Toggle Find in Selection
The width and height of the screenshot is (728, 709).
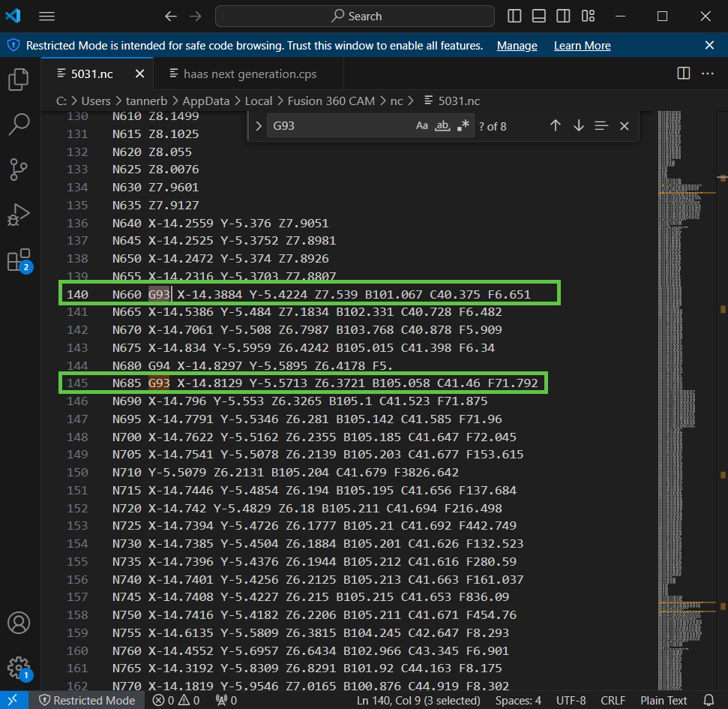coord(601,126)
